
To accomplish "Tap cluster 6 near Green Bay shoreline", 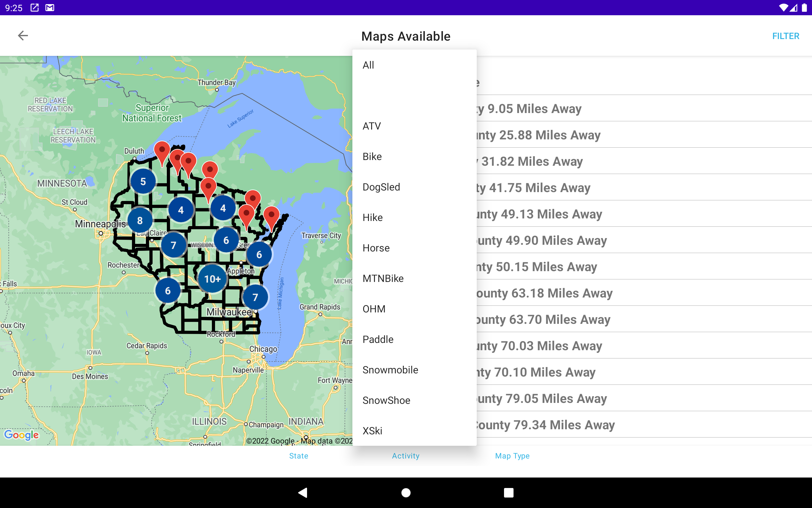I will (259, 254).
